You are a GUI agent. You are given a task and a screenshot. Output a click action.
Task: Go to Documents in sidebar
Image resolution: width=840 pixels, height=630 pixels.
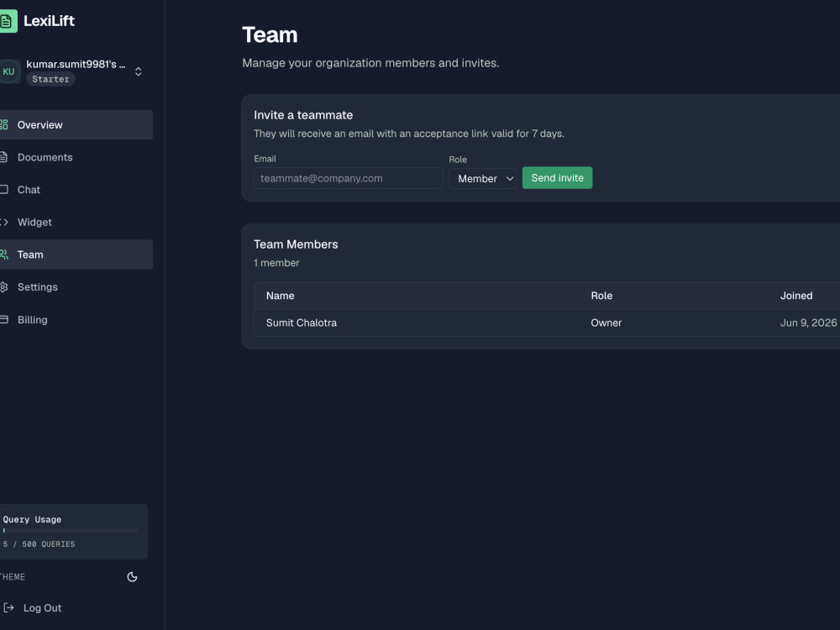(x=76, y=158)
